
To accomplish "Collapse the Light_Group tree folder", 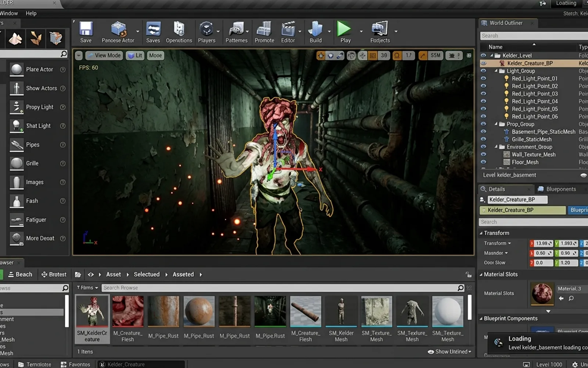I will coord(496,71).
